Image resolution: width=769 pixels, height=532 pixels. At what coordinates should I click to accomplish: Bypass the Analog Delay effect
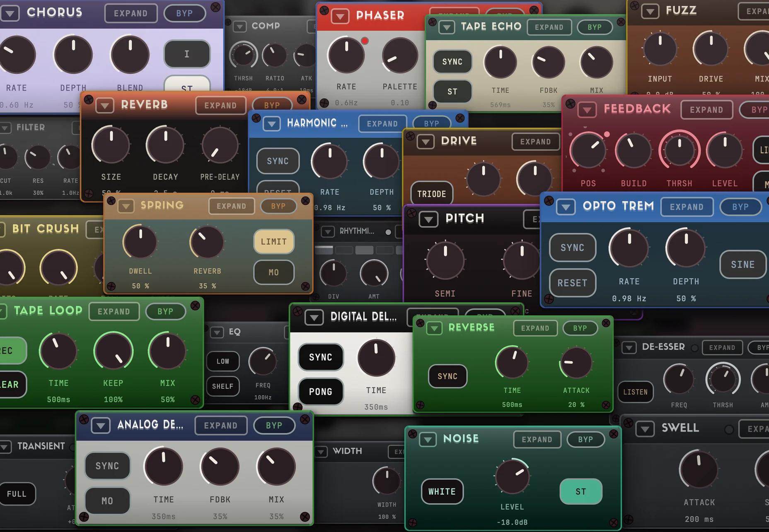[x=274, y=426]
